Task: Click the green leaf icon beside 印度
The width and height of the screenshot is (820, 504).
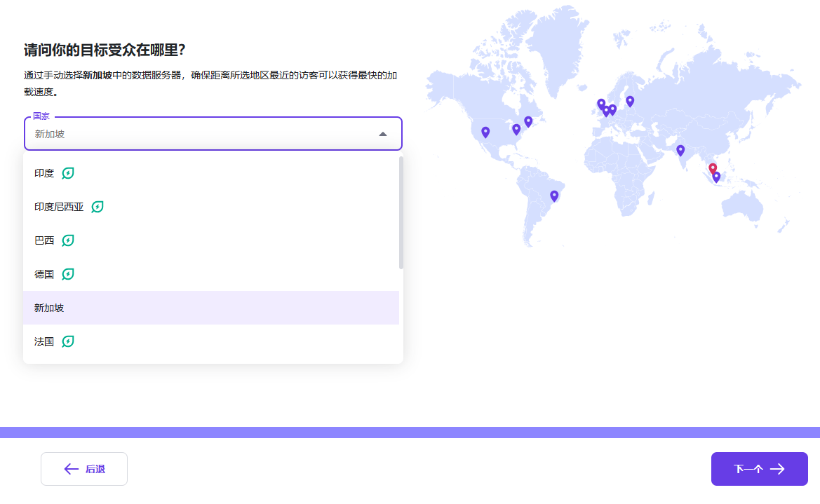Action: pyautogui.click(x=68, y=173)
